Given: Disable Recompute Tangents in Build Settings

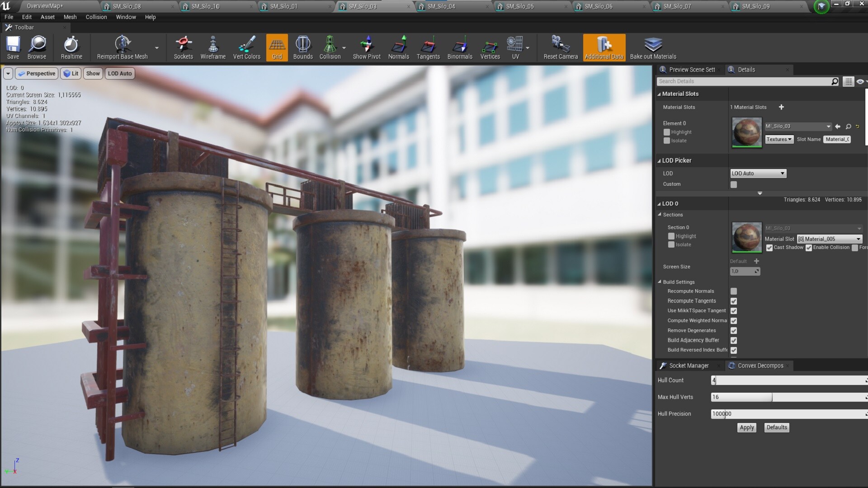Looking at the screenshot, I should pos(733,301).
